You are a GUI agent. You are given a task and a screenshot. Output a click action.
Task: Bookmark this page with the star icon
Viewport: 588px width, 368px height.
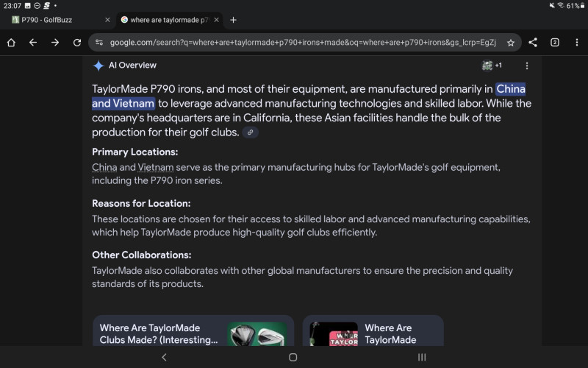(511, 43)
